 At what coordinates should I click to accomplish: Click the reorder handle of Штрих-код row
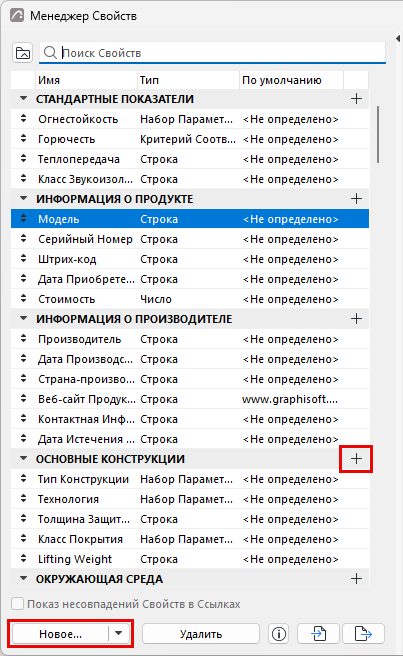tap(23, 259)
